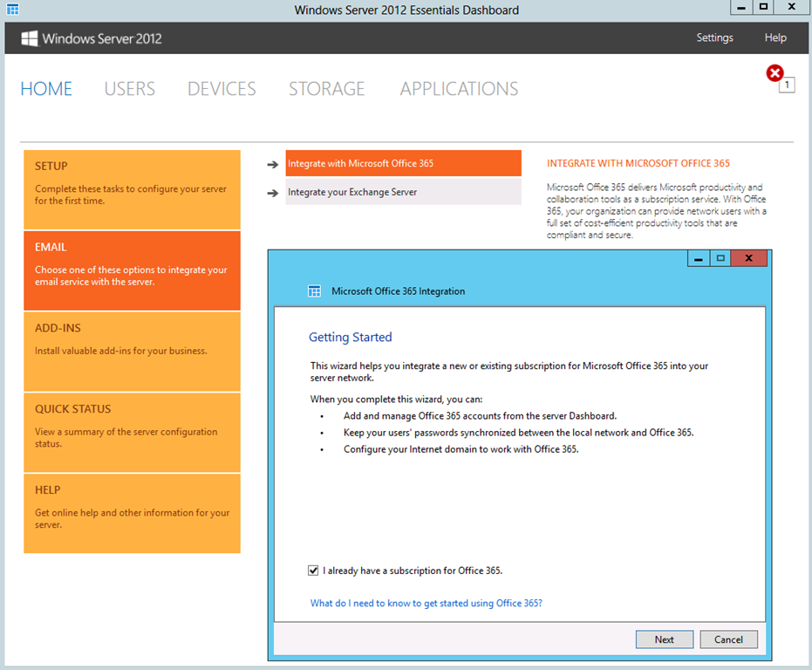Cancel the Office 365 Integration wizard
Viewport: 812px width, 670px height.
(728, 639)
